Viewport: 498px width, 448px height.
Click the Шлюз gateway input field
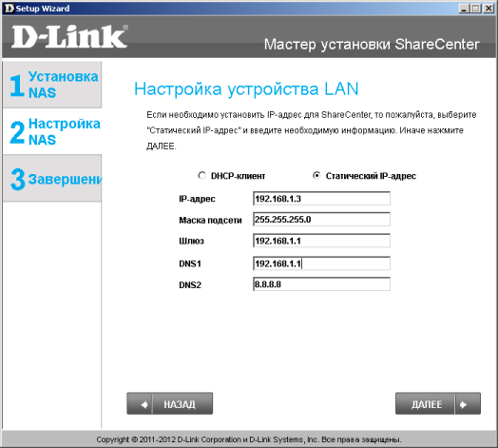pyautogui.click(x=321, y=241)
